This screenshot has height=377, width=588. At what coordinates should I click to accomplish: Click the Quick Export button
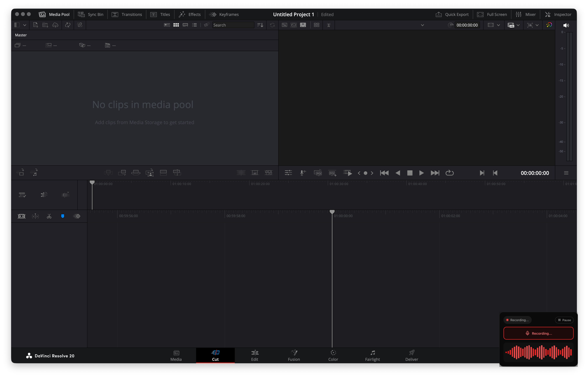(x=452, y=14)
